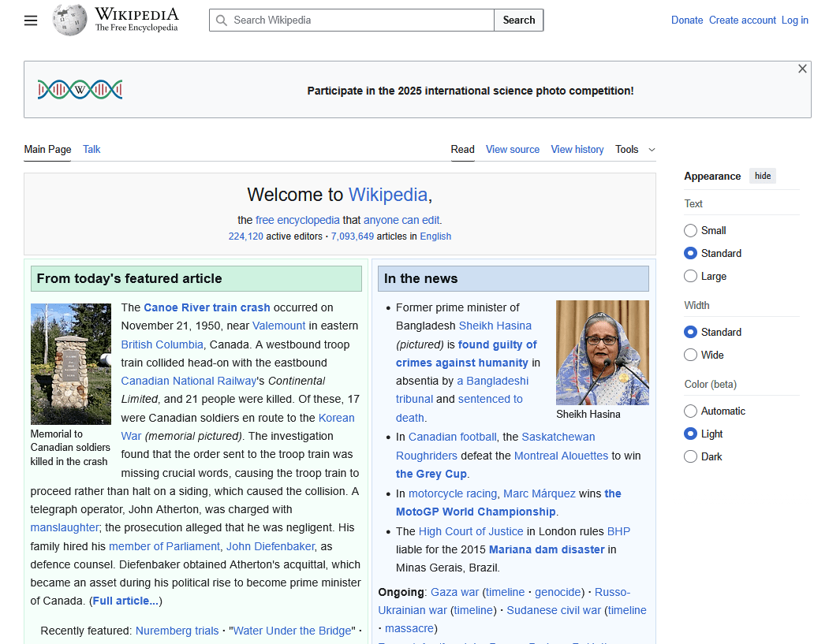Click the Wikipedia wordmark text logo

(x=136, y=20)
